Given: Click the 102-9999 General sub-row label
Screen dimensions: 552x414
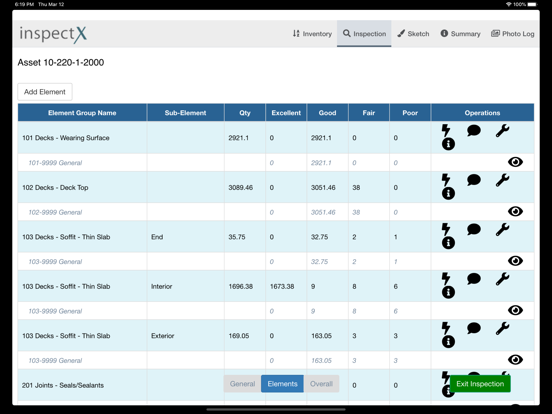Looking at the screenshot, I should pos(55,212).
